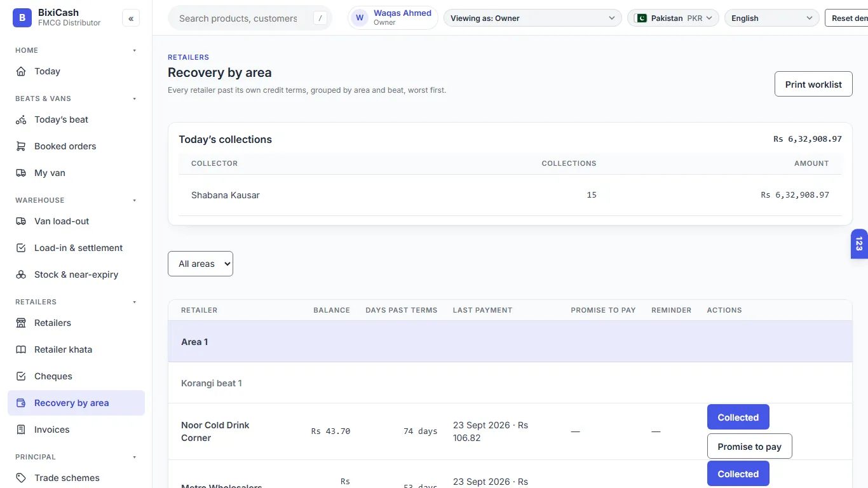Click the Print worklist button
The height and width of the screenshot is (488, 868).
(813, 84)
